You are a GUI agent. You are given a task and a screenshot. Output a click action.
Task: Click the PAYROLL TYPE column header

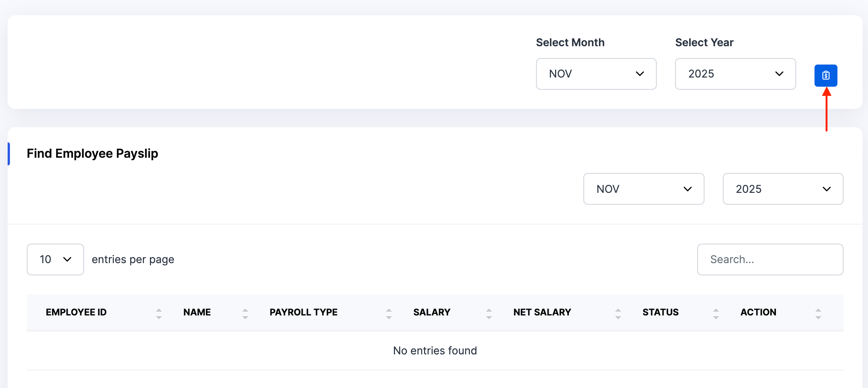[303, 312]
